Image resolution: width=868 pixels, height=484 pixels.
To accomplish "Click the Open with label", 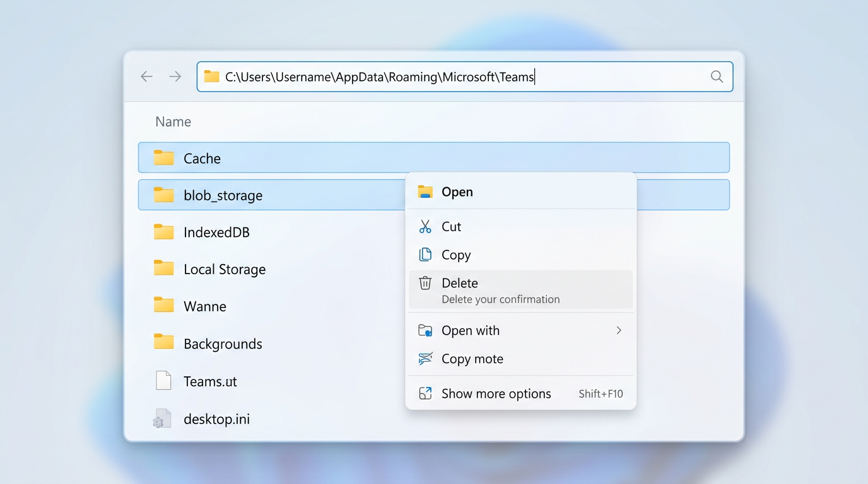I will tap(471, 330).
